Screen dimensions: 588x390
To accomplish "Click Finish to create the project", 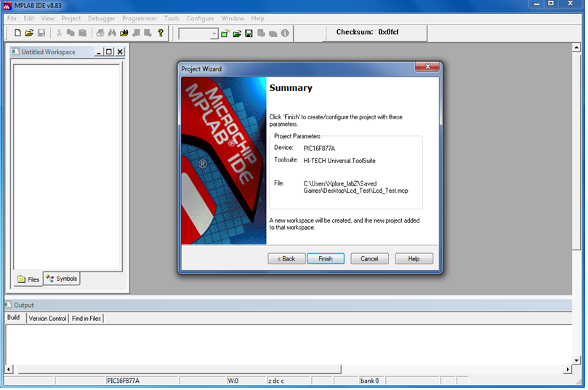I will click(326, 258).
